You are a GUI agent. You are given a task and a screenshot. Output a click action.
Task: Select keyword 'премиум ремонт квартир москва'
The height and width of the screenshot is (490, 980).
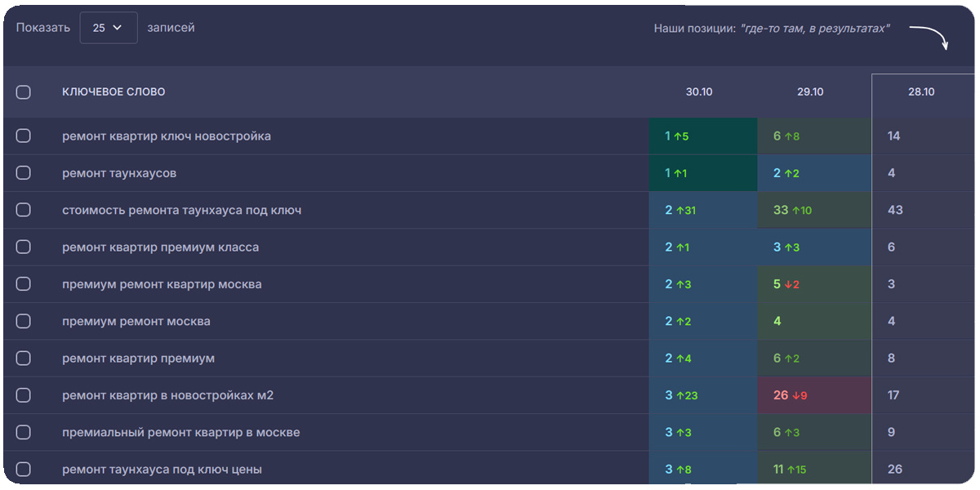coord(162,284)
